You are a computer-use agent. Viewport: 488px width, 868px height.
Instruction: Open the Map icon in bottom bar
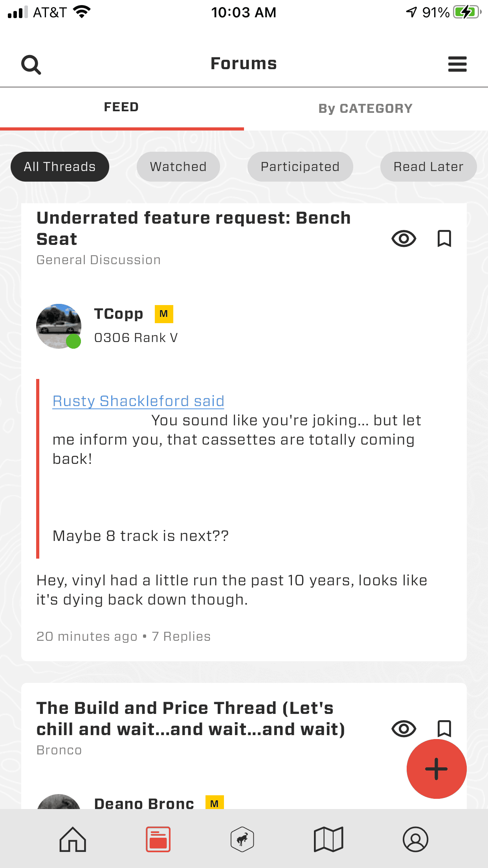click(x=328, y=839)
